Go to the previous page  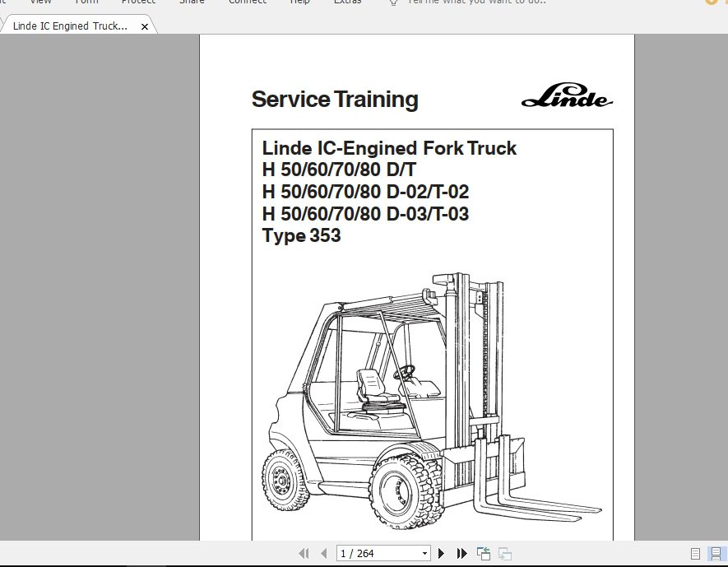[x=323, y=553]
